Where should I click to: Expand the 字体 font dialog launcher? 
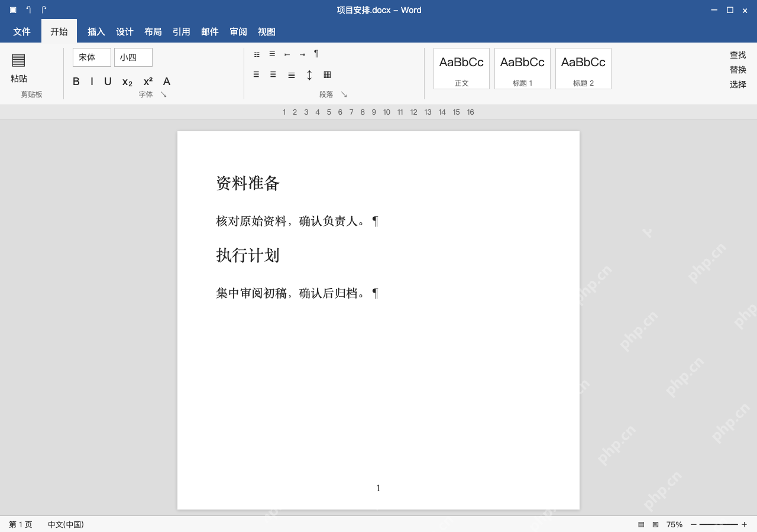pos(164,95)
